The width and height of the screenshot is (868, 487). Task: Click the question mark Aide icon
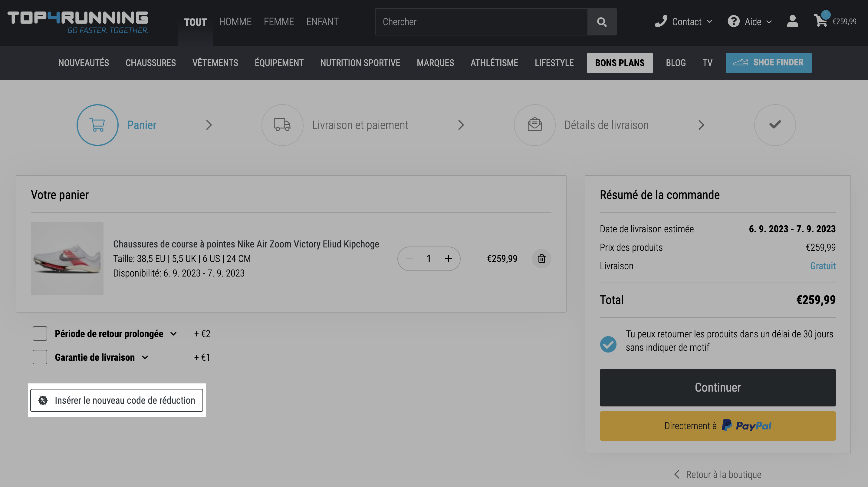point(733,21)
